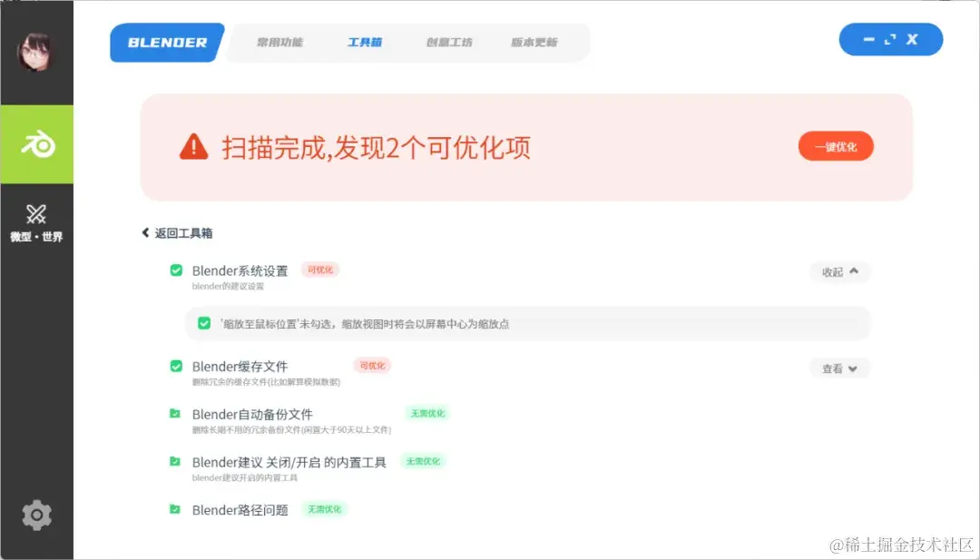Uncheck the Blender缓存文件 checkbox
980x560 pixels.
(x=176, y=366)
